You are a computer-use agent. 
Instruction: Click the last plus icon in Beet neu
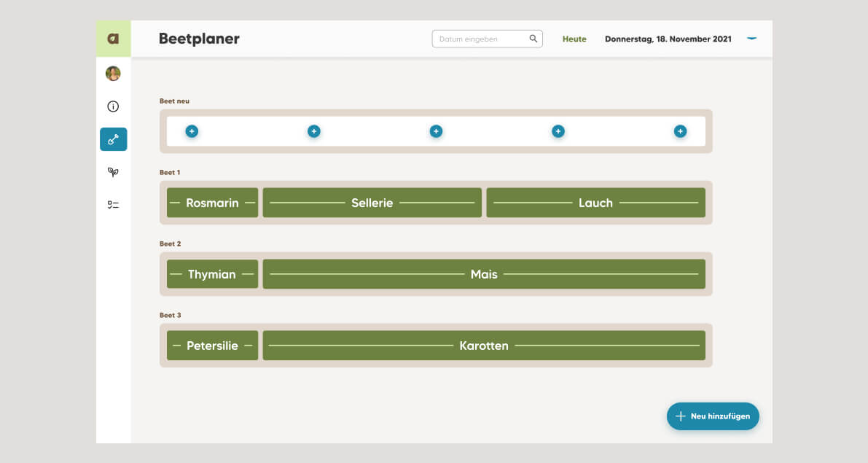pos(680,131)
